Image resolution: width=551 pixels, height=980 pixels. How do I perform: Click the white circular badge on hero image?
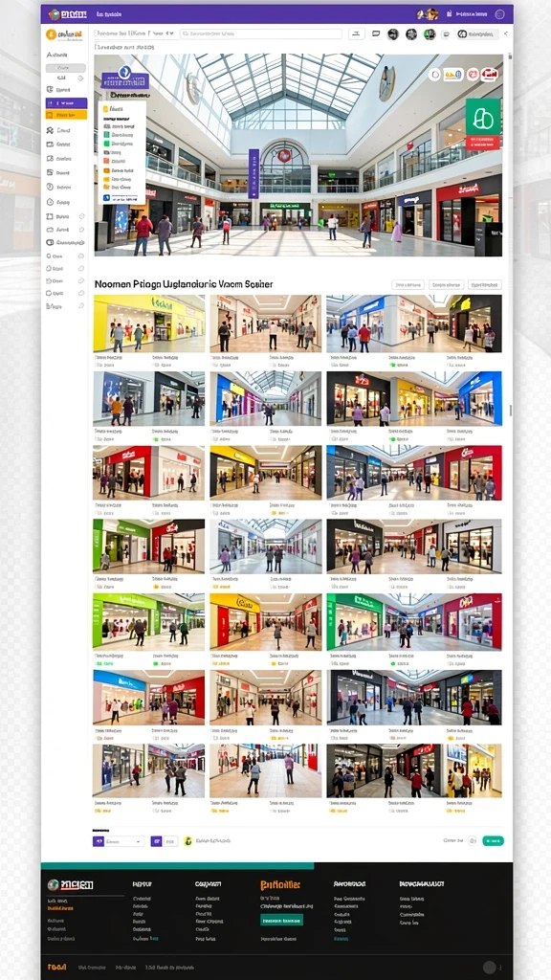[434, 75]
